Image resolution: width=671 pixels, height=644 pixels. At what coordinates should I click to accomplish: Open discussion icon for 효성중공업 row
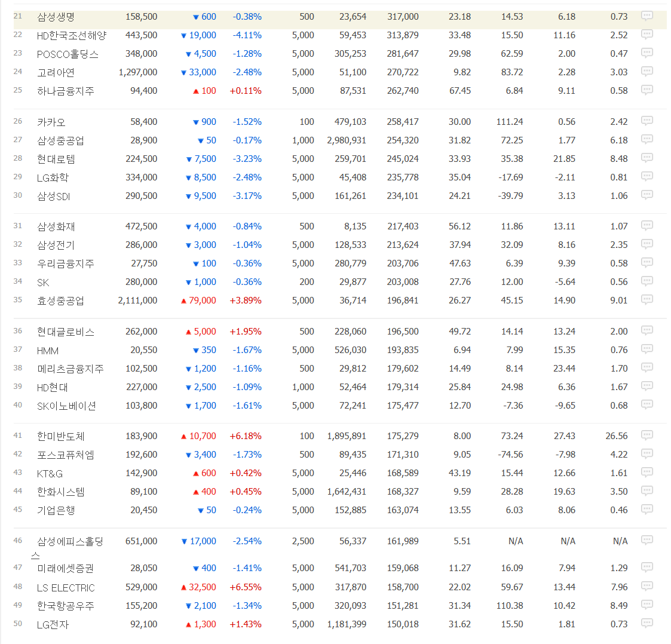click(x=647, y=299)
